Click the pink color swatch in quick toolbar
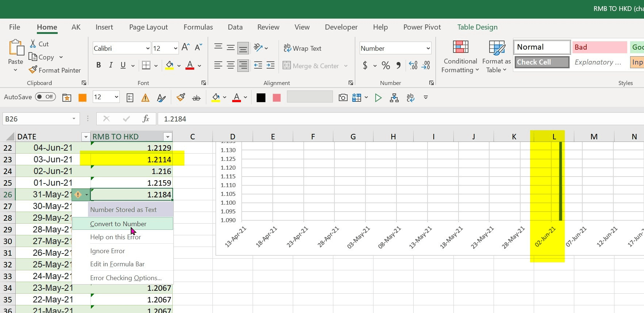The width and height of the screenshot is (644, 313). click(277, 98)
